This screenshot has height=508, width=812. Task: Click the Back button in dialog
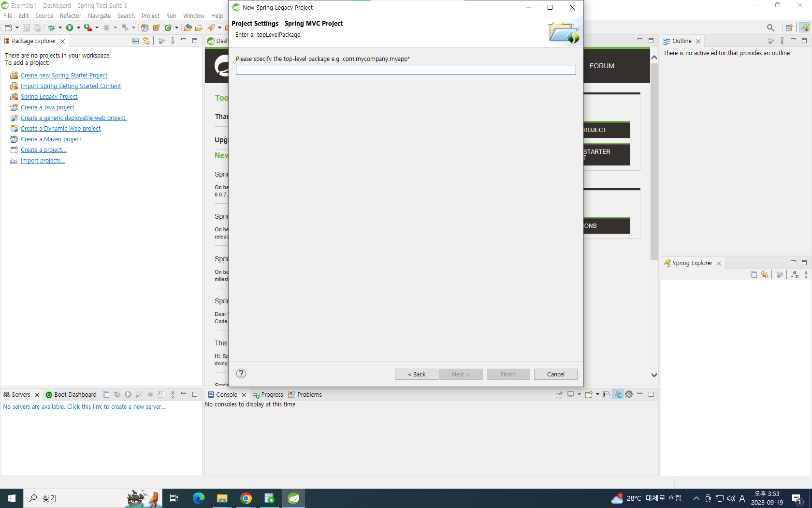(417, 374)
